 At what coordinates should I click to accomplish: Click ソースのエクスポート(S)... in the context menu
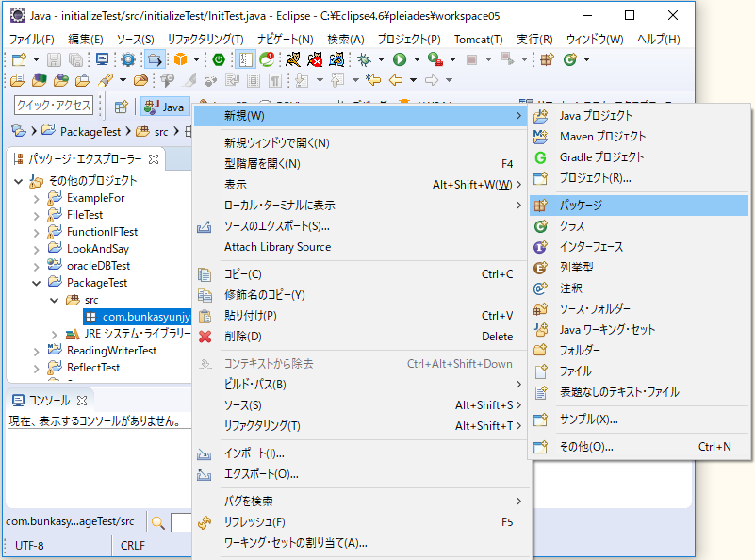[359, 226]
